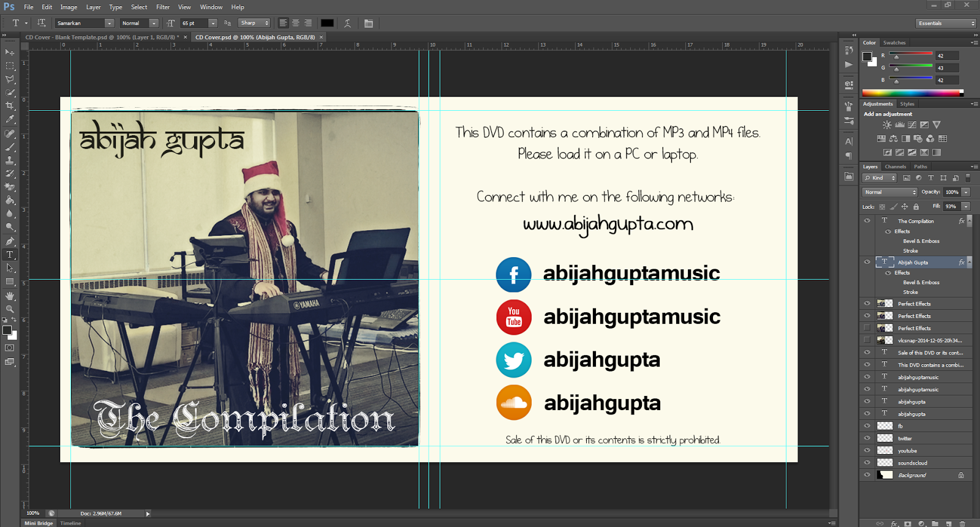Open the layer blending mode dropdown
This screenshot has height=527, width=980.
[x=890, y=192]
